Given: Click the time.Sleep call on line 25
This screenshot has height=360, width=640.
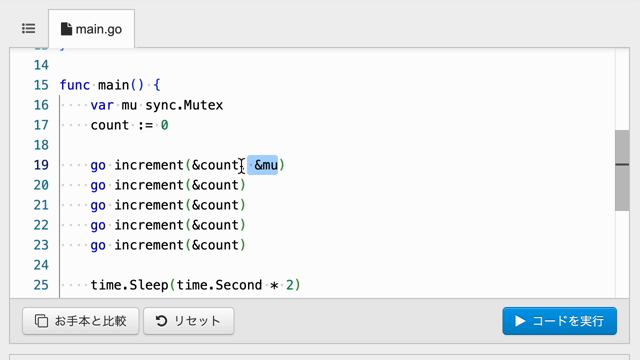Looking at the screenshot, I should tap(195, 285).
